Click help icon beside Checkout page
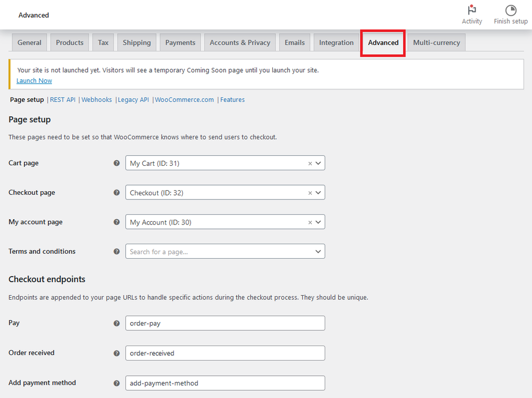This screenshot has height=398, width=532. click(x=116, y=193)
